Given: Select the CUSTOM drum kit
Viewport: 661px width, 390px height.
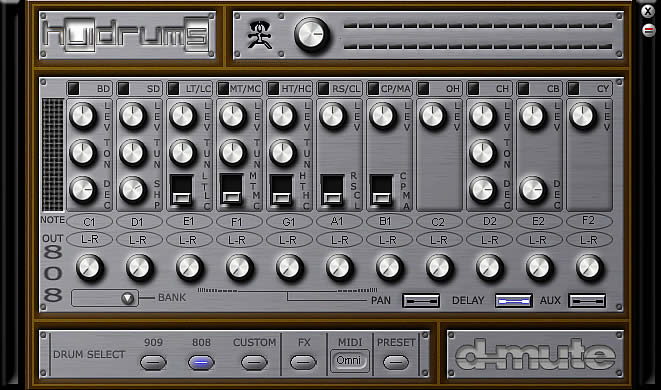Looking at the screenshot, I should [x=254, y=362].
